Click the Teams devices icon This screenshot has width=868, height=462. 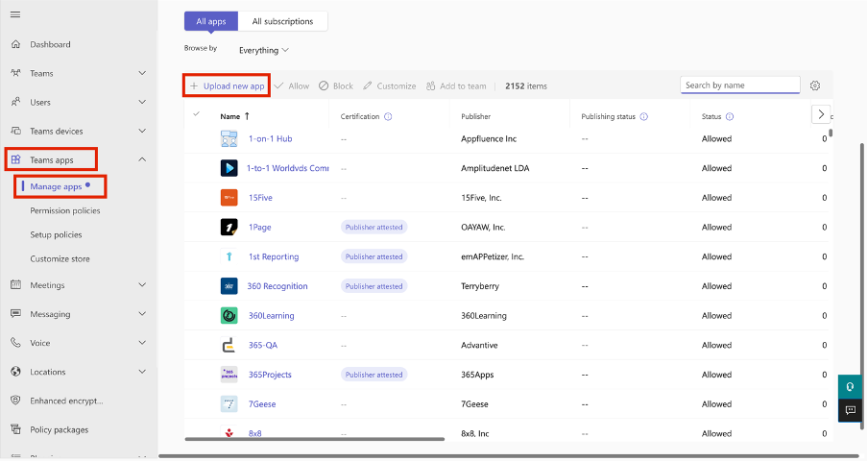[15, 131]
